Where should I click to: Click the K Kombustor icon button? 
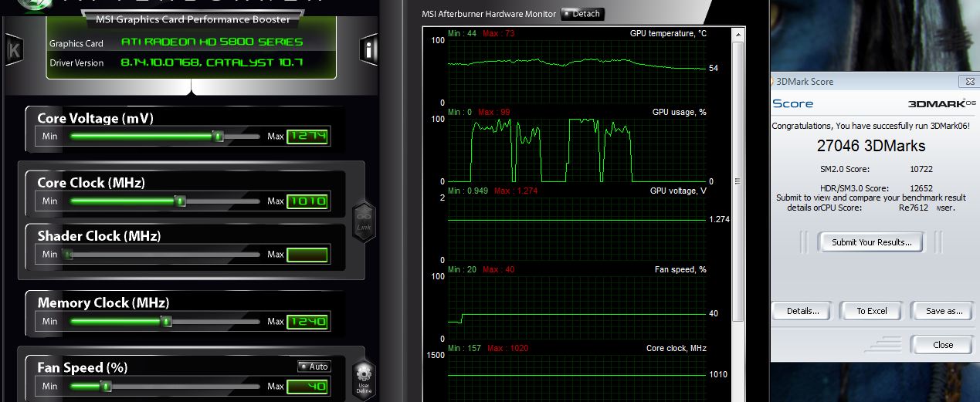13,50
